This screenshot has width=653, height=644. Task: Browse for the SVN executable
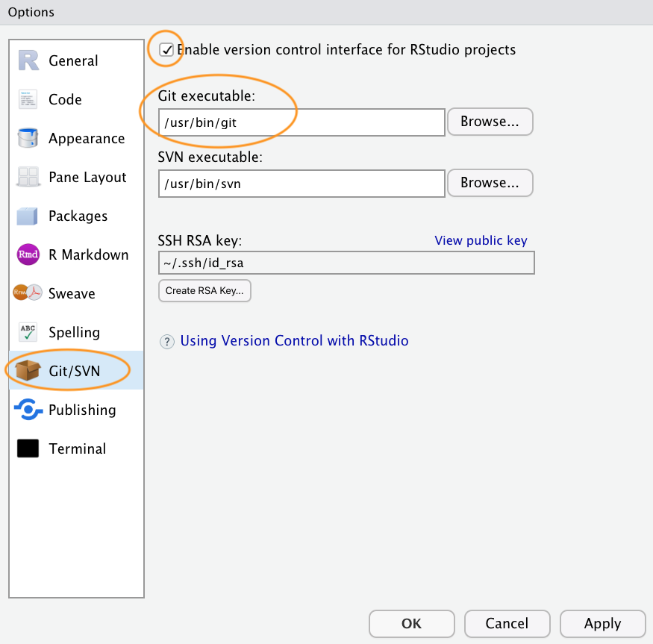(x=490, y=182)
